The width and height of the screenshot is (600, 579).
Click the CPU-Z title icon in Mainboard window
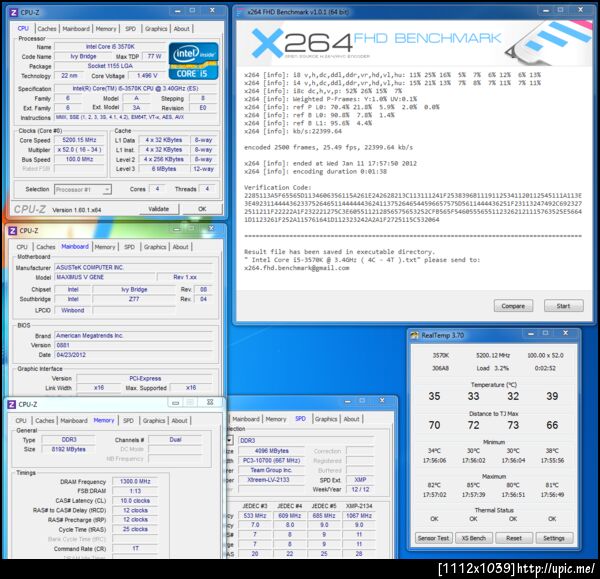(13, 231)
